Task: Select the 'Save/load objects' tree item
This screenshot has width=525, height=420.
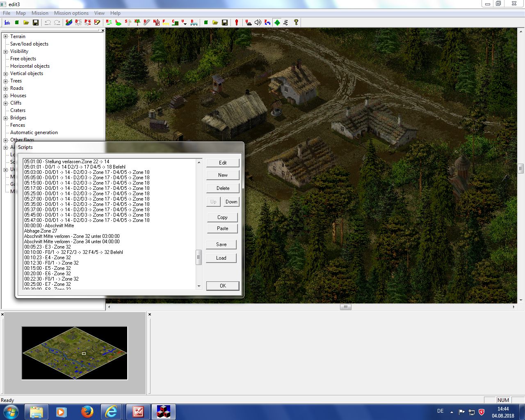Action: coord(29,44)
